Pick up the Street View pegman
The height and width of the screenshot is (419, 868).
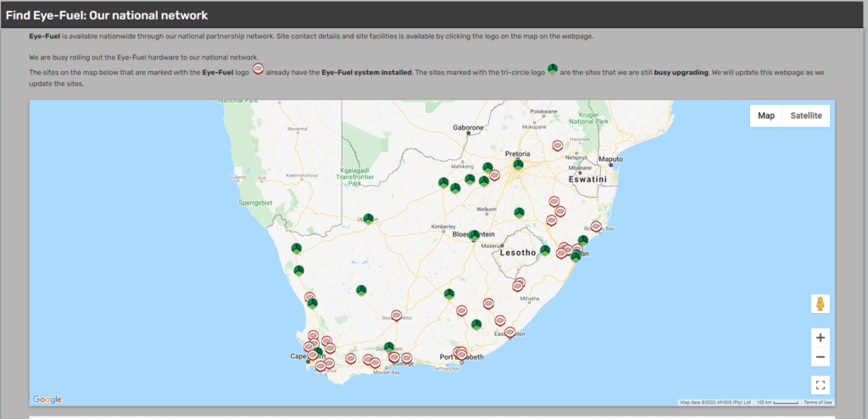point(821,304)
